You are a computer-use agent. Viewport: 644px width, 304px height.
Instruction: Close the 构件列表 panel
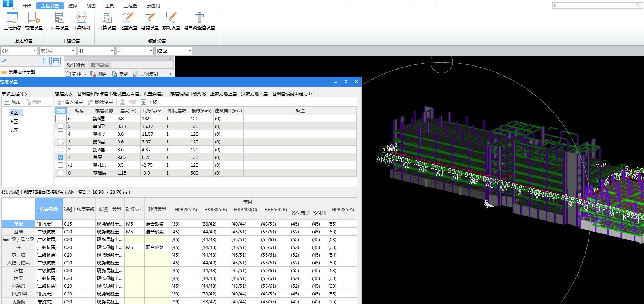170,59
